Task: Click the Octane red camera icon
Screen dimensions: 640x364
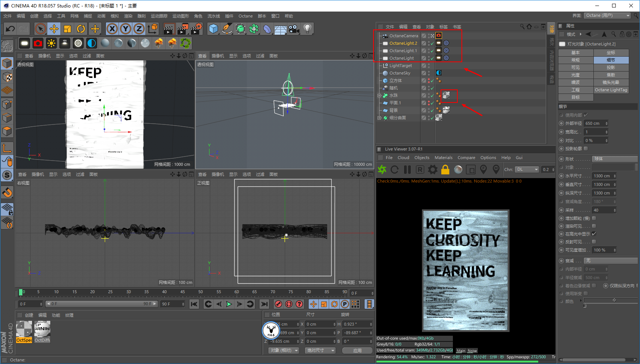Action: click(38, 43)
